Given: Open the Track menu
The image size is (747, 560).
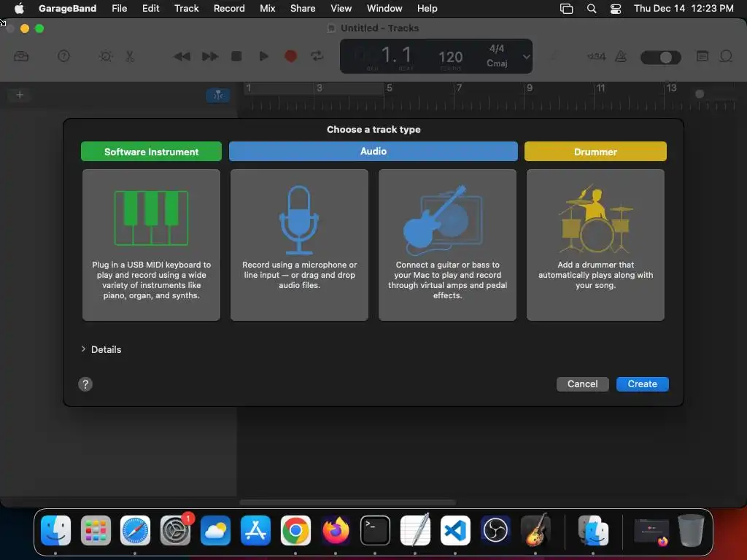Looking at the screenshot, I should click(186, 8).
